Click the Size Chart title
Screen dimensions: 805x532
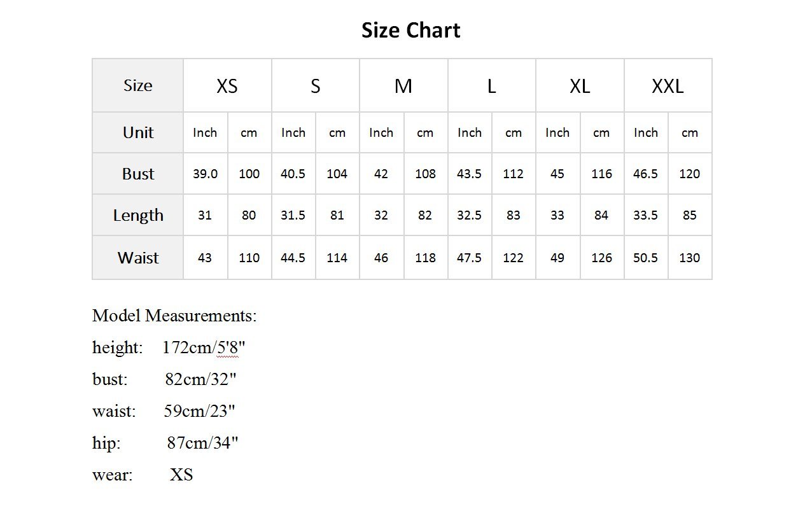(x=410, y=30)
